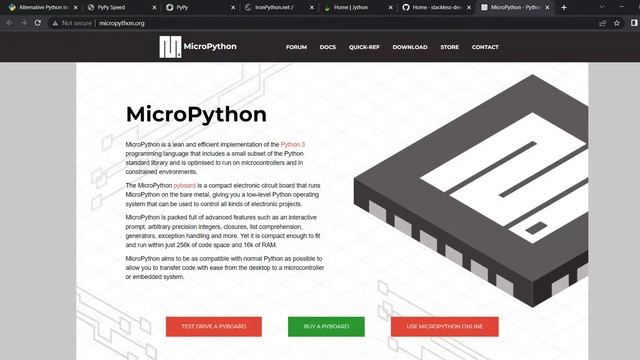640x360 pixels.
Task: Click the Not secure warning icon
Action: [55, 23]
